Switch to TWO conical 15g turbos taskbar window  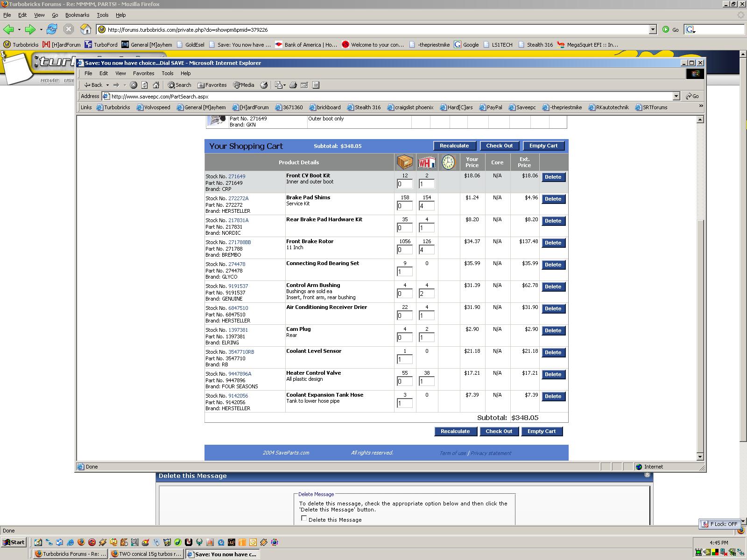click(147, 554)
